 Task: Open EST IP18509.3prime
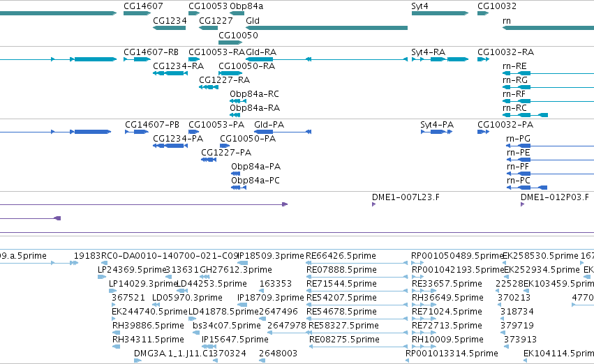271,256
